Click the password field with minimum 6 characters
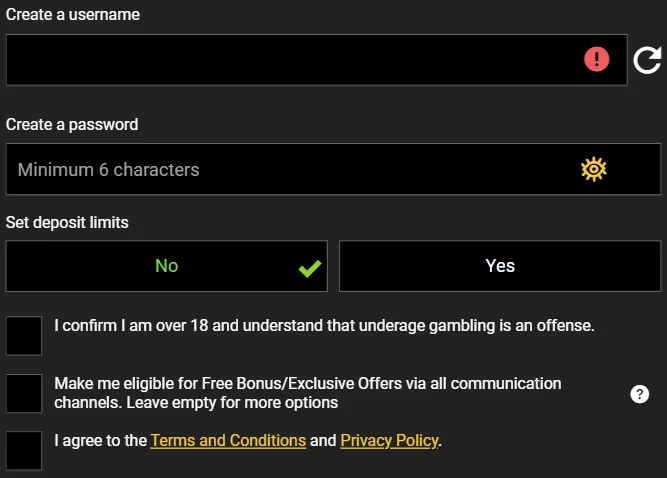Image resolution: width=667 pixels, height=478 pixels. 290,169
